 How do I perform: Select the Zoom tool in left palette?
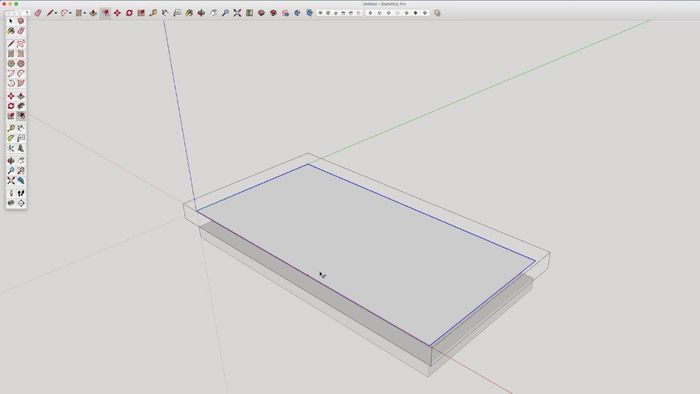11,170
